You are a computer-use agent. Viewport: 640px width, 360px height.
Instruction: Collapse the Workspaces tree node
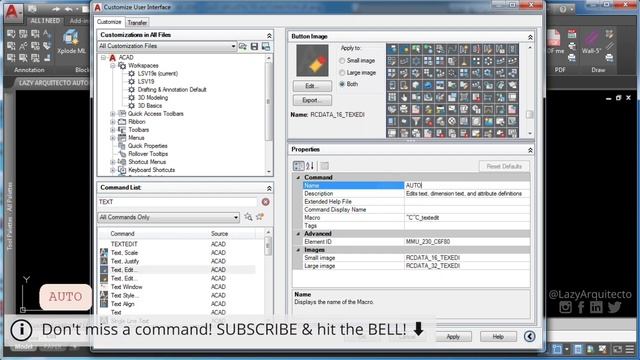click(x=113, y=65)
